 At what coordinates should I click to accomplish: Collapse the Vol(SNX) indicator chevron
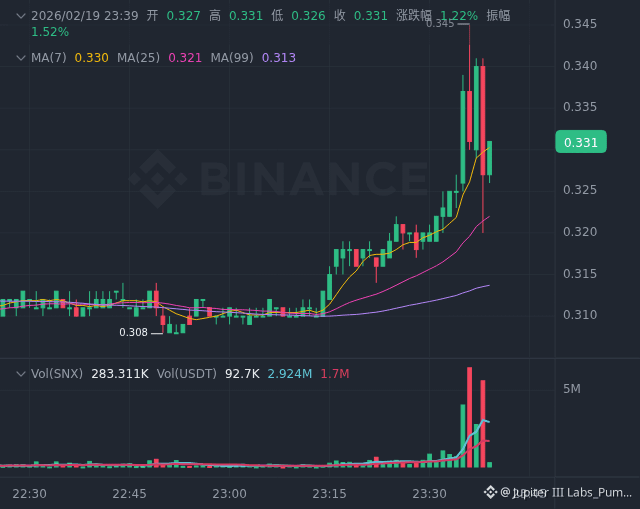[x=21, y=374]
